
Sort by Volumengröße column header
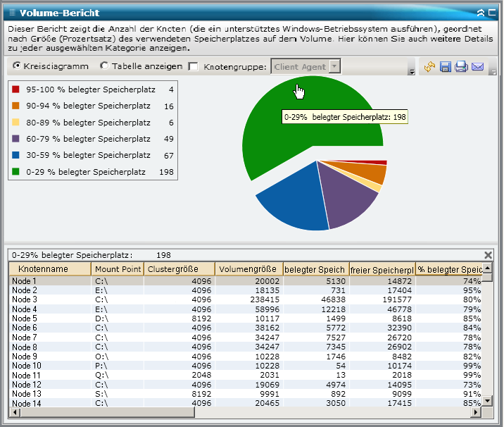pos(248,269)
